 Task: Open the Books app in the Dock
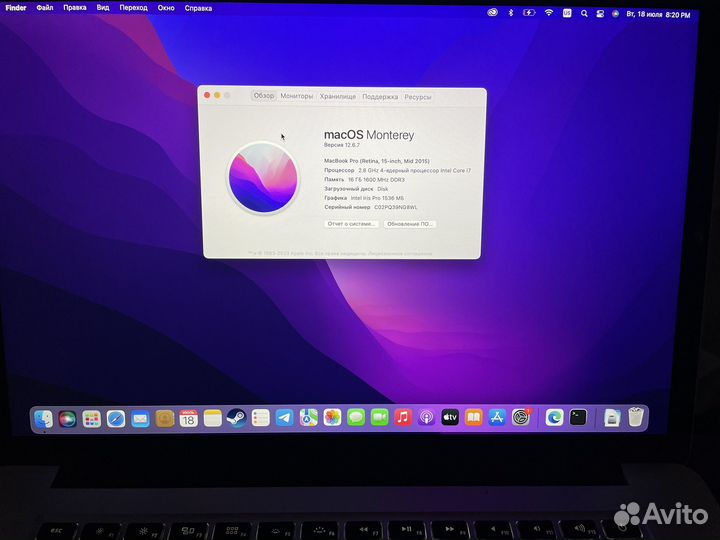tap(473, 417)
